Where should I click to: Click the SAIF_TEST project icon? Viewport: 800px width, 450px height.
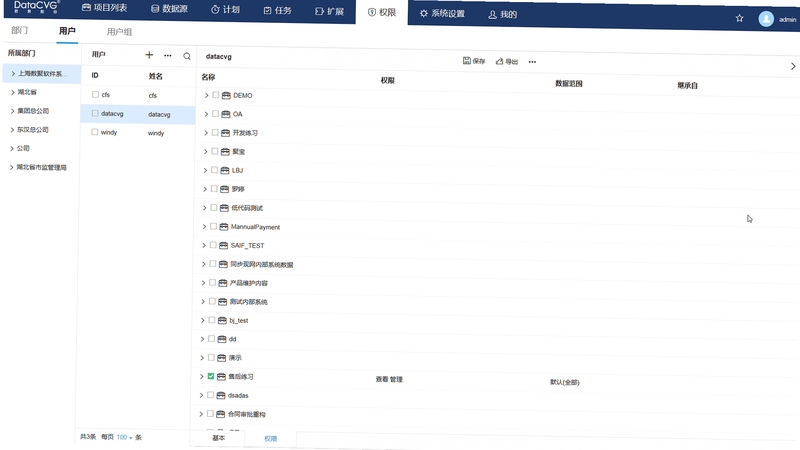[x=223, y=245]
